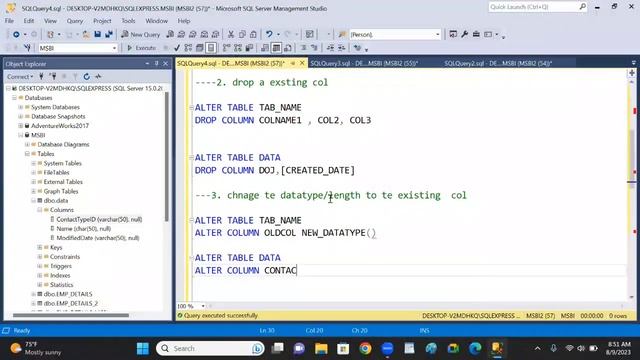
Task: Click the navigate backward icon
Action: [16, 35]
